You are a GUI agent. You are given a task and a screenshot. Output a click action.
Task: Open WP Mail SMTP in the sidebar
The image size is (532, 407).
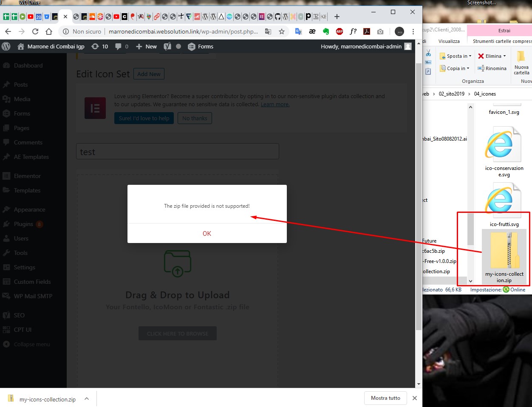tap(33, 296)
